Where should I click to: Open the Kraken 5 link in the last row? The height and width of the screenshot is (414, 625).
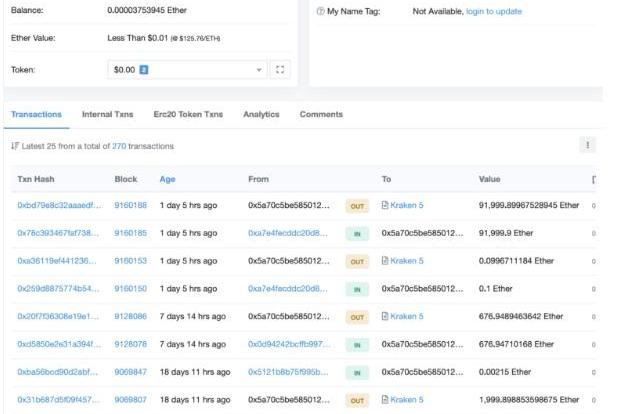coord(406,400)
